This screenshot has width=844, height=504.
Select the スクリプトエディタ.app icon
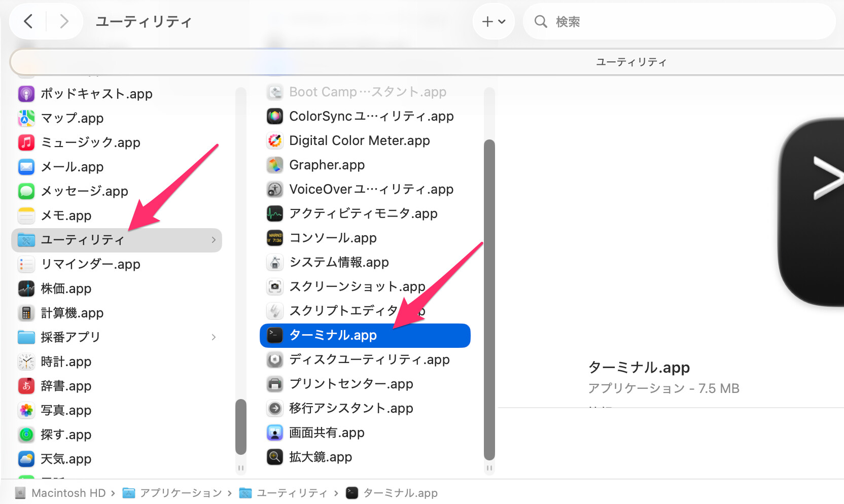click(x=275, y=311)
